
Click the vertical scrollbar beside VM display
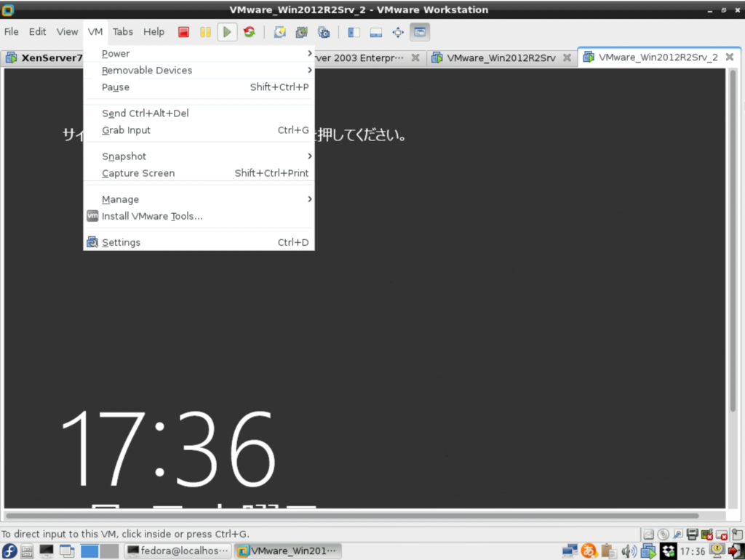tap(733, 241)
